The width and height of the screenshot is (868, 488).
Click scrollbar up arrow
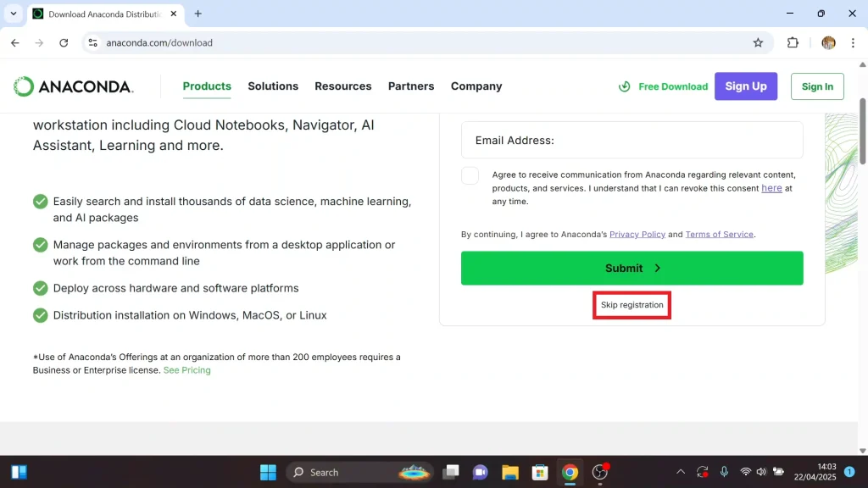tap(862, 64)
